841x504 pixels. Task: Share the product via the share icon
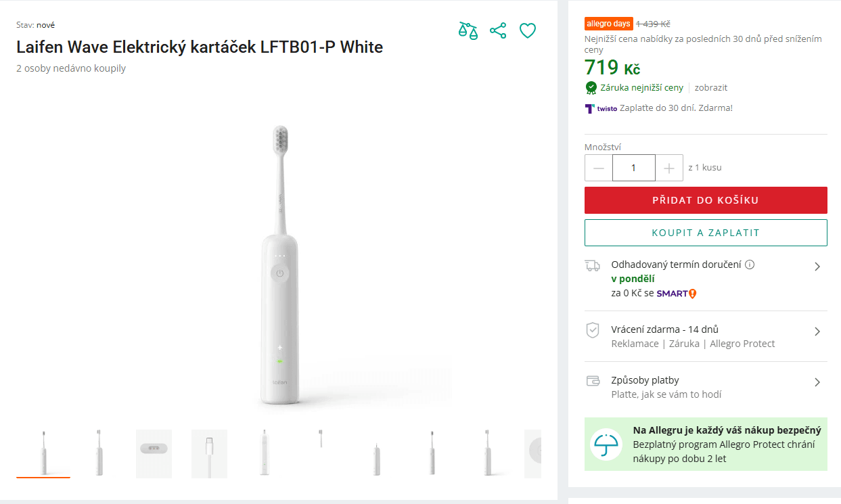point(498,30)
